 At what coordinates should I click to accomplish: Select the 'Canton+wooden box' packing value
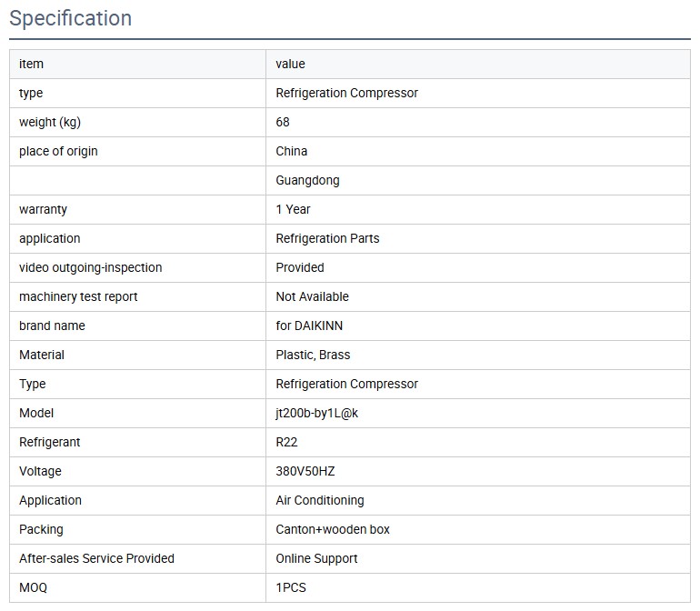333,529
